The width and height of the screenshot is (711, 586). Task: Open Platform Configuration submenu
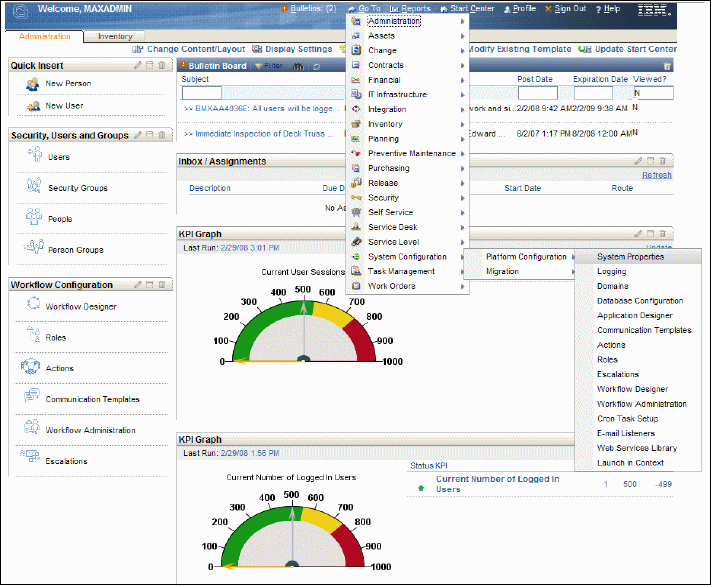click(526, 257)
